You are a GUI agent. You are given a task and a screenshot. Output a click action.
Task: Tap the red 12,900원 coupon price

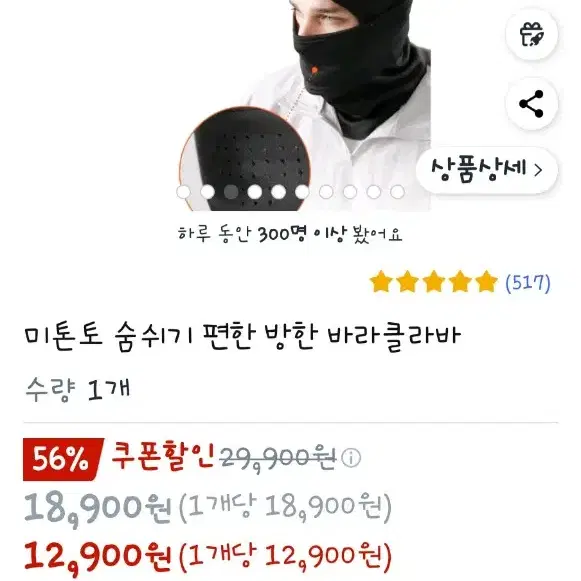tap(97, 557)
